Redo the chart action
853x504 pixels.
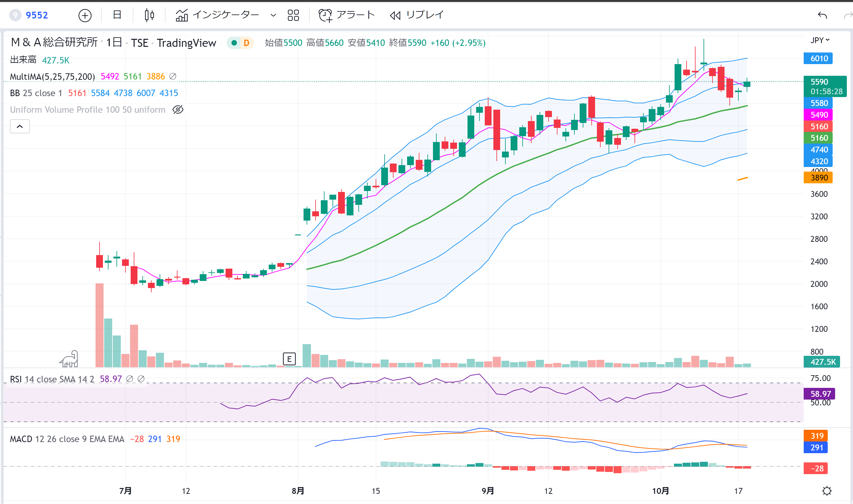848,15
